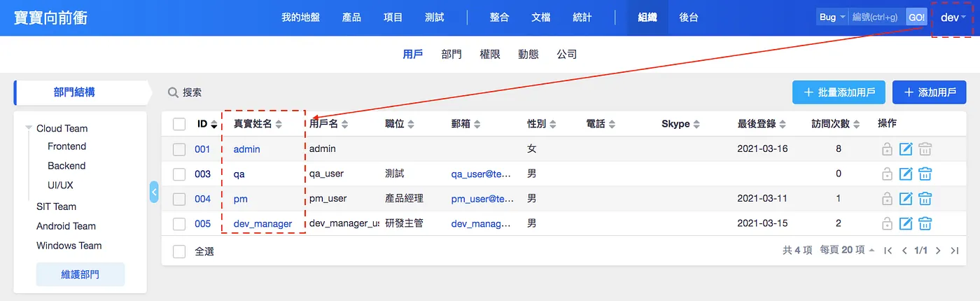This screenshot has height=301, width=980.
Task: Go to previous page icon
Action: click(904, 251)
